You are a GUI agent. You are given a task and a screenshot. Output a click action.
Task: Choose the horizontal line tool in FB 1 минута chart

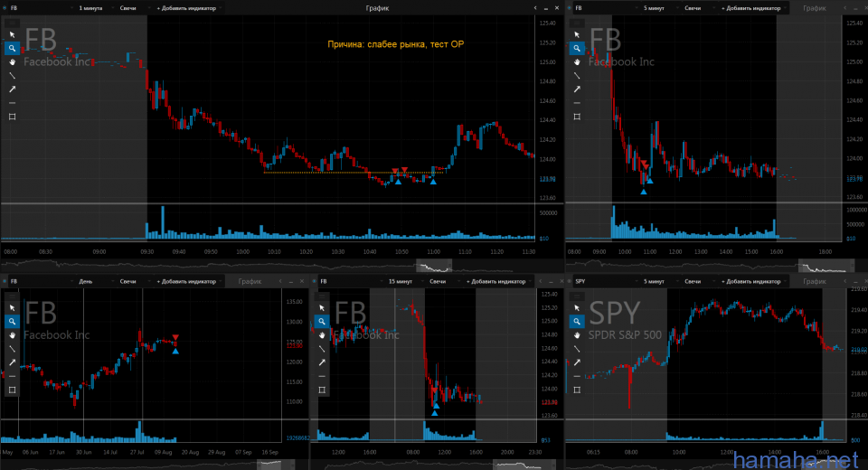pyautogui.click(x=12, y=103)
